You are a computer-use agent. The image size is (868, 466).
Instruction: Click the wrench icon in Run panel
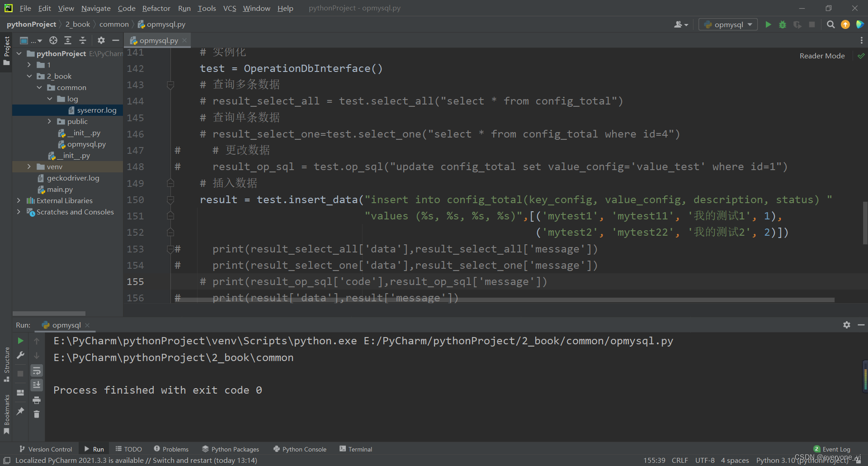coord(20,355)
